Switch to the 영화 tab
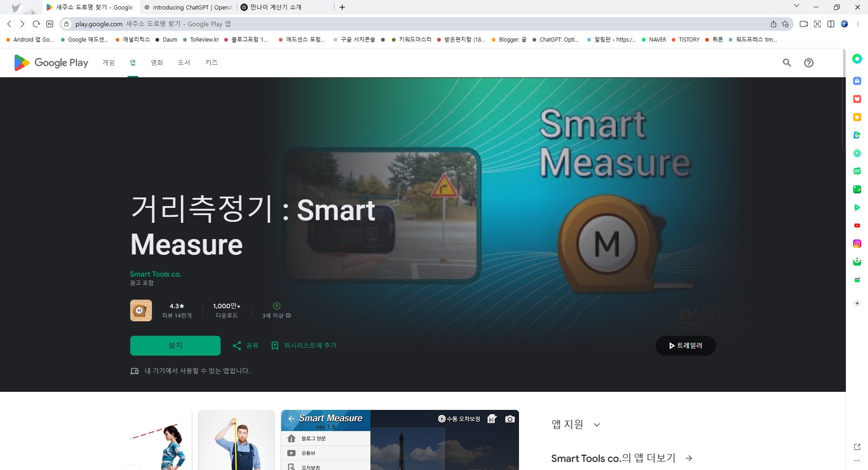The image size is (868, 470). [x=156, y=63]
